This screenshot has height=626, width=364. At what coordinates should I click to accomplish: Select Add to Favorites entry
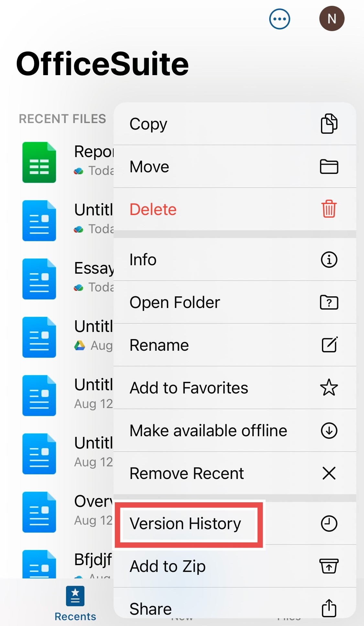click(235, 388)
